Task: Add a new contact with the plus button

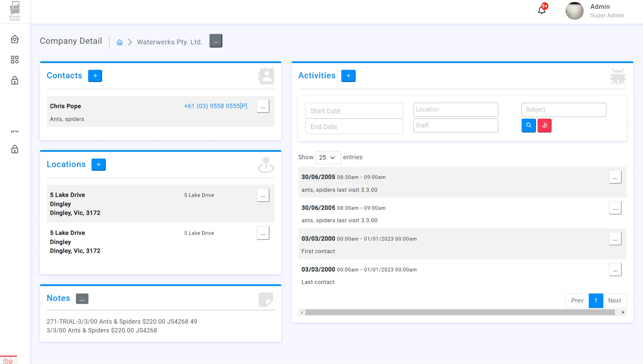Action: [x=95, y=76]
